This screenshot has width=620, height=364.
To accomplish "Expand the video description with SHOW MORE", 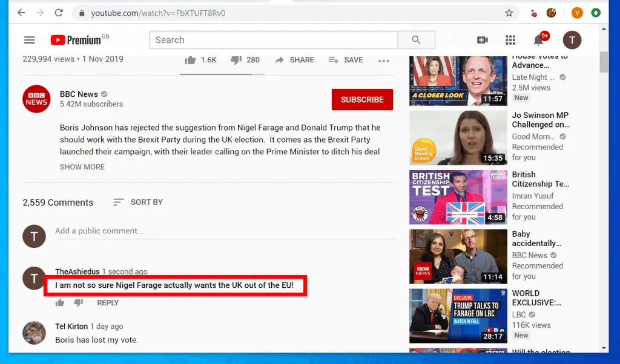I will coord(82,167).
